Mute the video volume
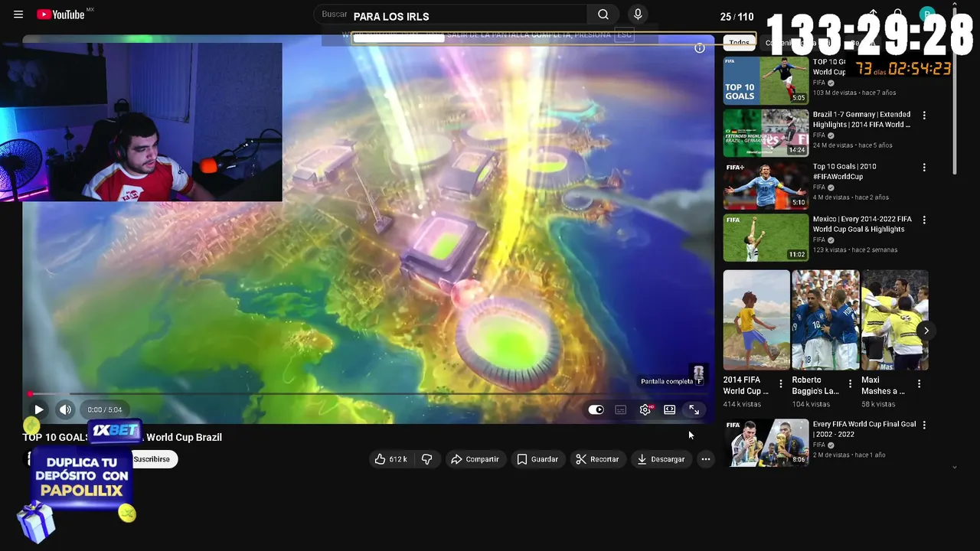The image size is (980, 551). pos(65,409)
